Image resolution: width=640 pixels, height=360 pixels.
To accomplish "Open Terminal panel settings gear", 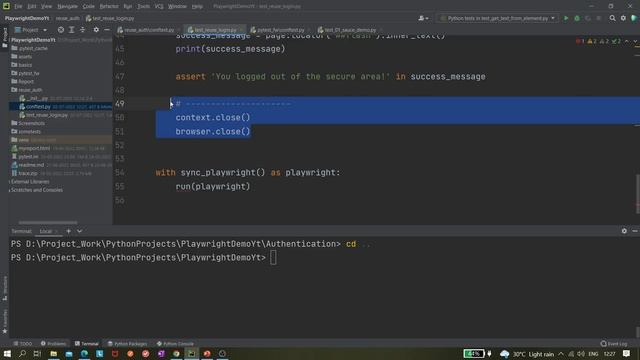I will (x=624, y=231).
